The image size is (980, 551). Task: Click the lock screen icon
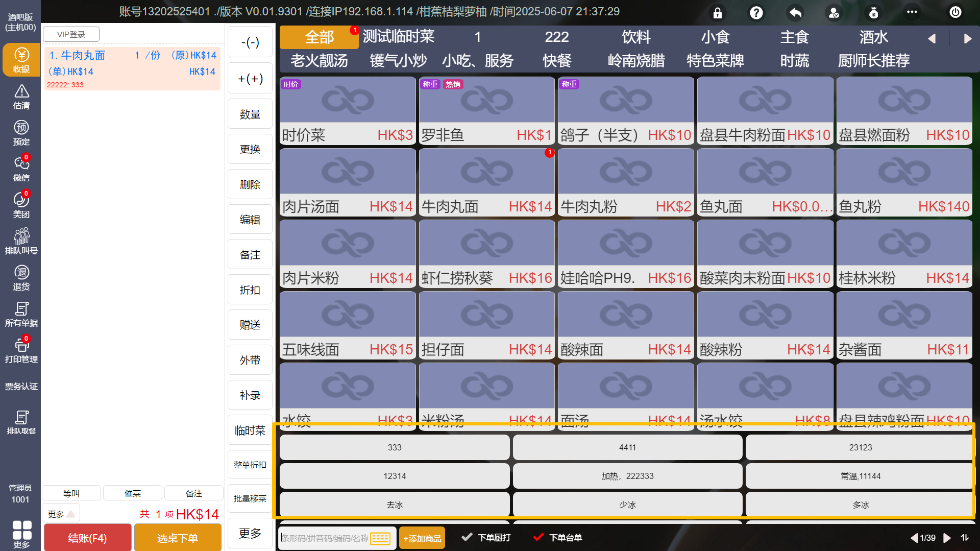717,13
